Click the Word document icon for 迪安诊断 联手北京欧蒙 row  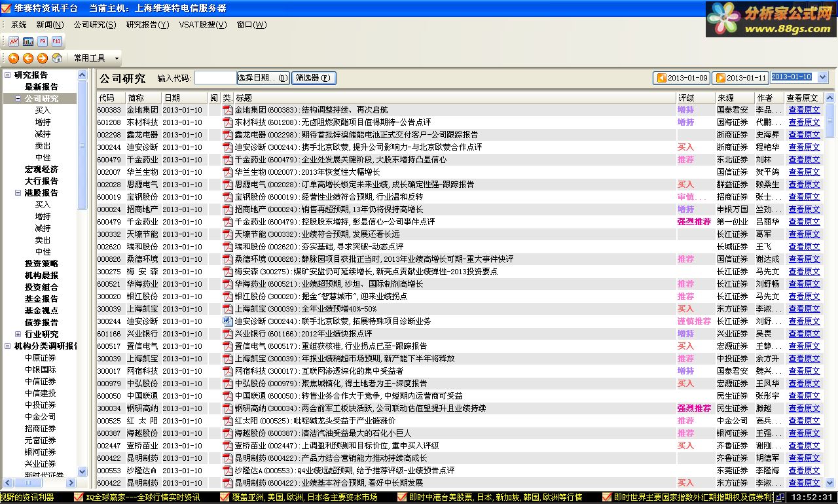[x=227, y=321]
